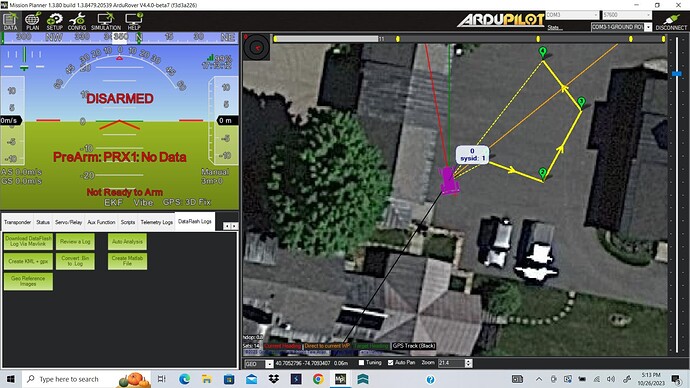Click the Review a Log button

[x=75, y=242]
